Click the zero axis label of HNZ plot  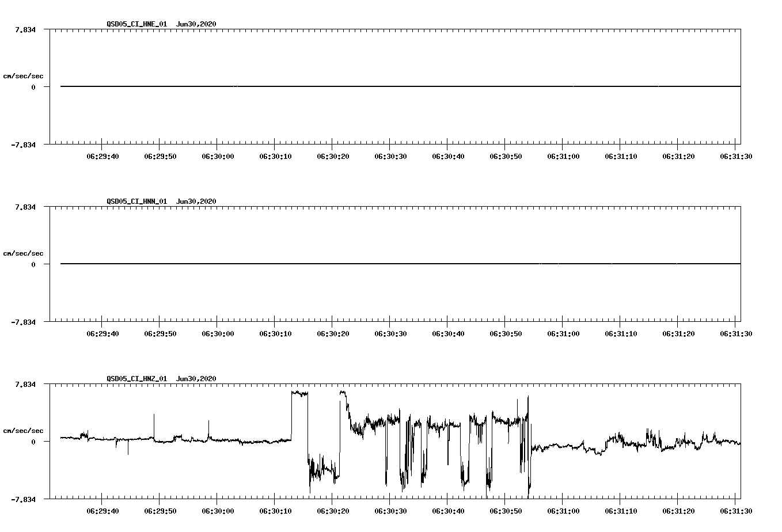(33, 442)
